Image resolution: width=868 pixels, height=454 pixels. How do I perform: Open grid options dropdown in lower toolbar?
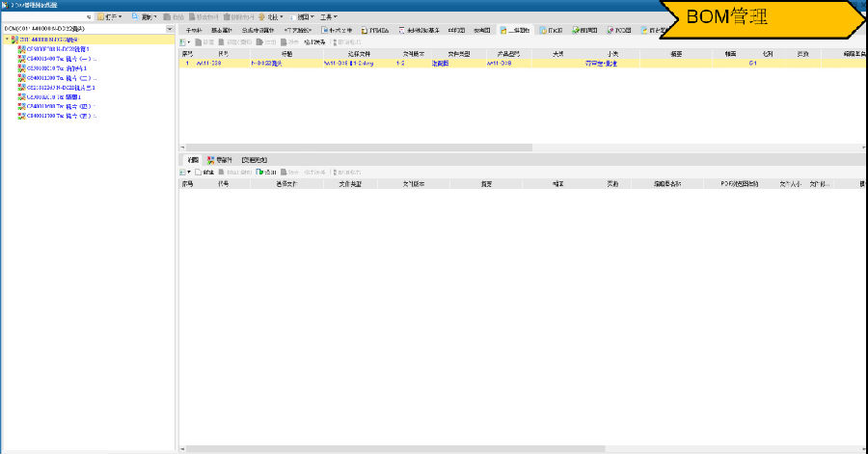pos(184,173)
